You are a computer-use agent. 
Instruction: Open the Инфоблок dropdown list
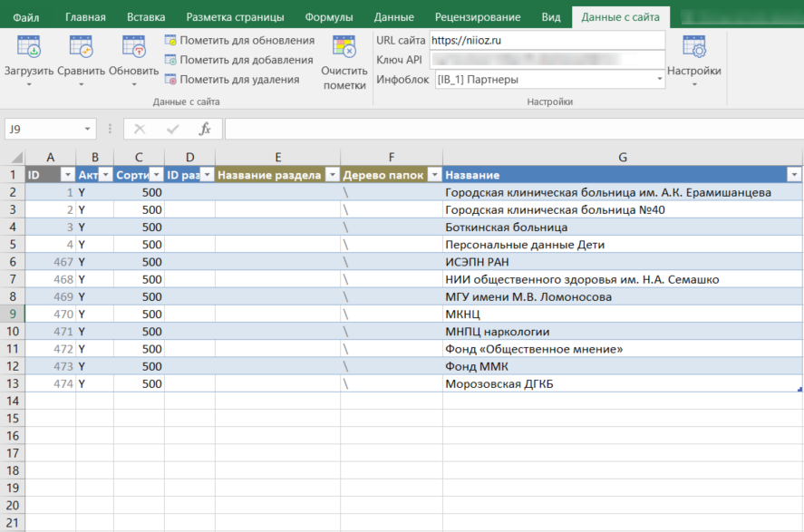tap(659, 80)
